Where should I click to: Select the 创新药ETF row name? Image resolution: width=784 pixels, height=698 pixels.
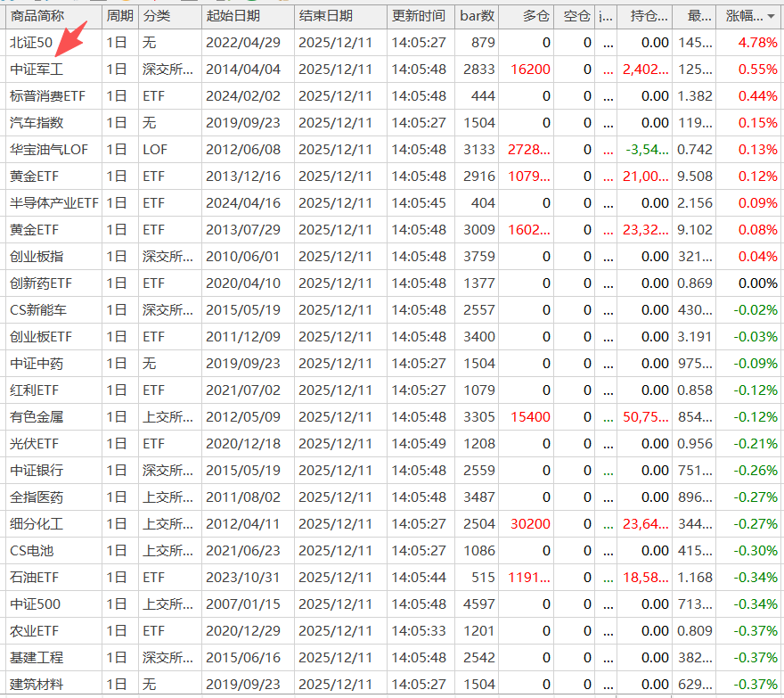[x=41, y=283]
